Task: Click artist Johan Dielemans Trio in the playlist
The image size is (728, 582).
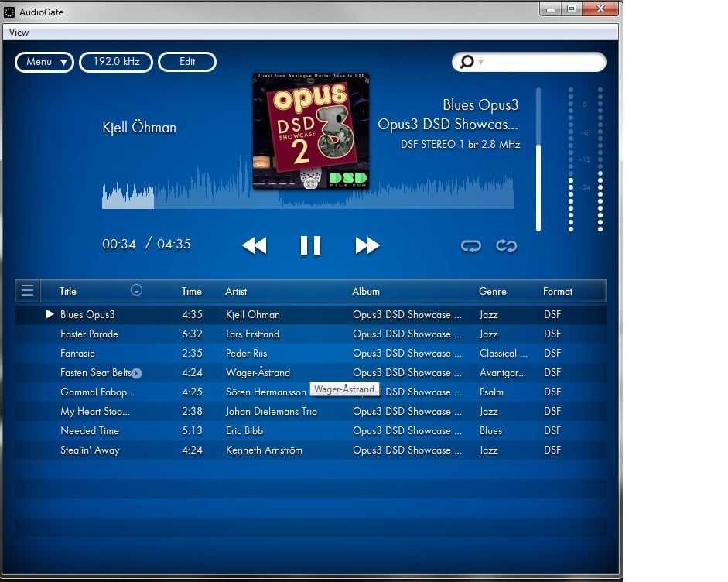Action: (272, 412)
